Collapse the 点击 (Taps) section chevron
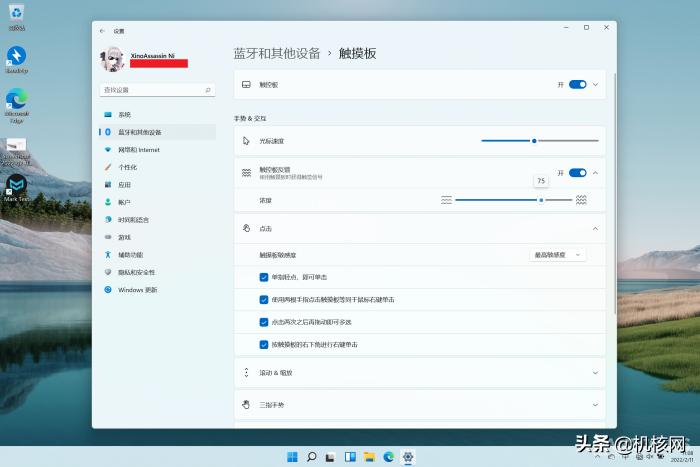Screen dimensions: 700x467 595,229
